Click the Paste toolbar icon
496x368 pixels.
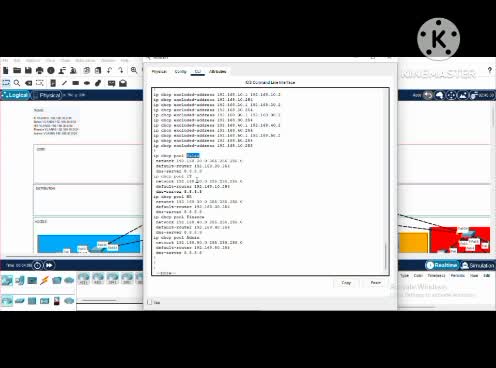(98, 70)
